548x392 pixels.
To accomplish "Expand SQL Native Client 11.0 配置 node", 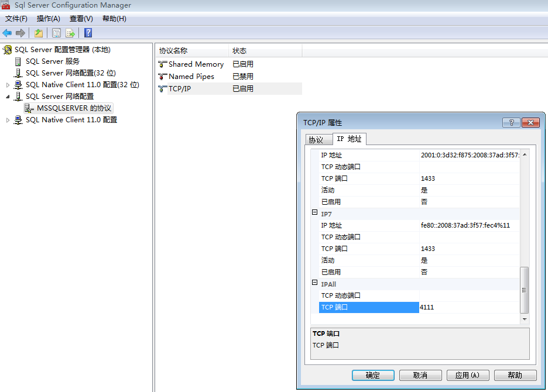I will tap(8, 120).
